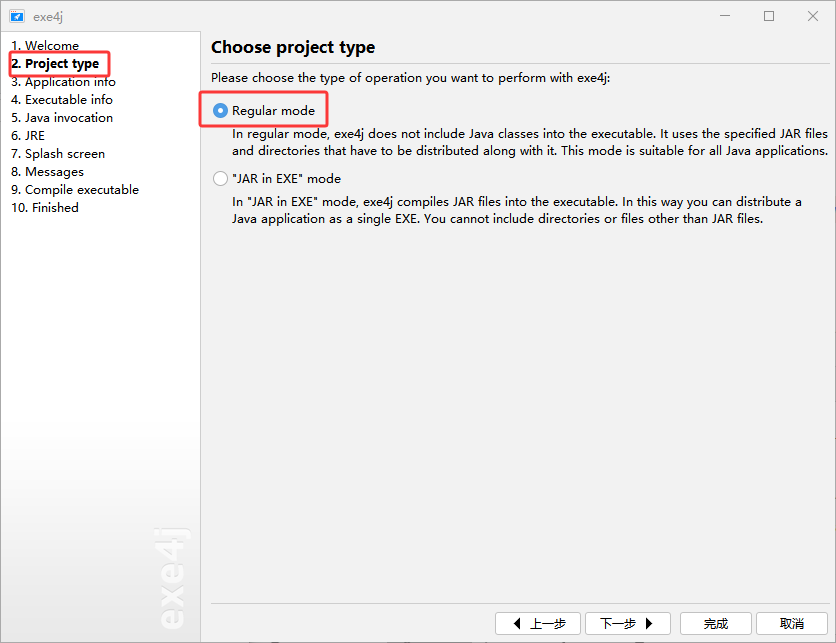The width and height of the screenshot is (836, 643).
Task: Open Splash screen step
Action: pyautogui.click(x=58, y=154)
